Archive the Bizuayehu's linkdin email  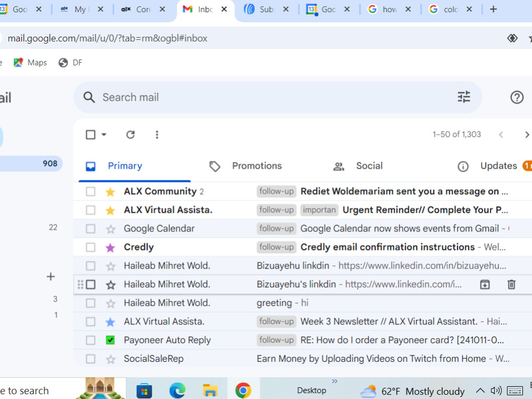[x=485, y=284]
